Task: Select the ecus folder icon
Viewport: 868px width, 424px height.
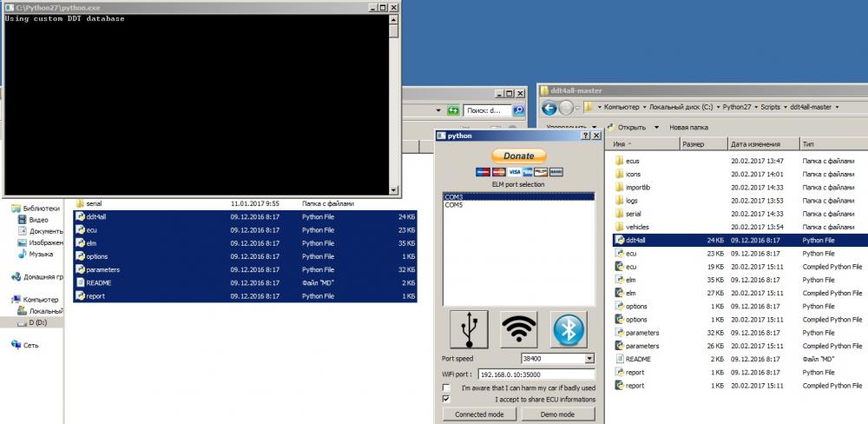Action: click(620, 161)
